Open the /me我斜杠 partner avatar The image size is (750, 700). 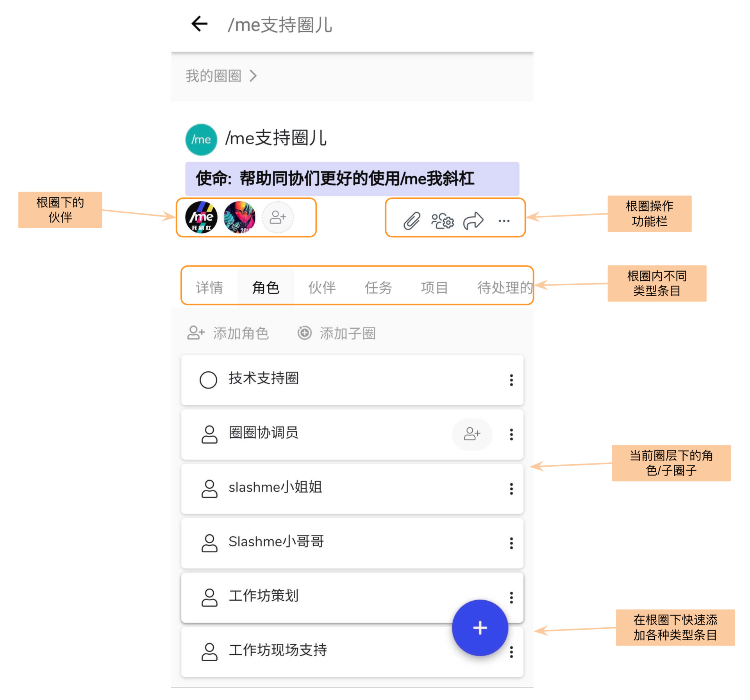pyautogui.click(x=201, y=217)
